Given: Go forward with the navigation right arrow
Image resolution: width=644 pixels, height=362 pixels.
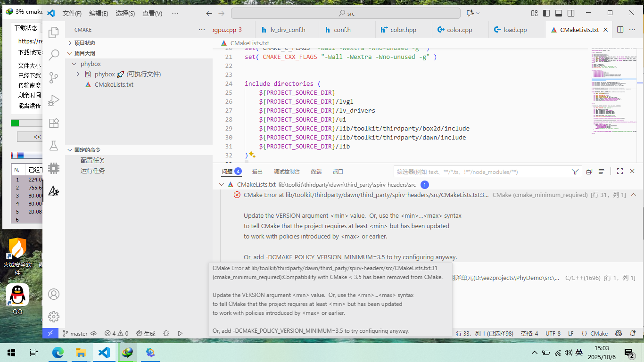Looking at the screenshot, I should pos(221,13).
